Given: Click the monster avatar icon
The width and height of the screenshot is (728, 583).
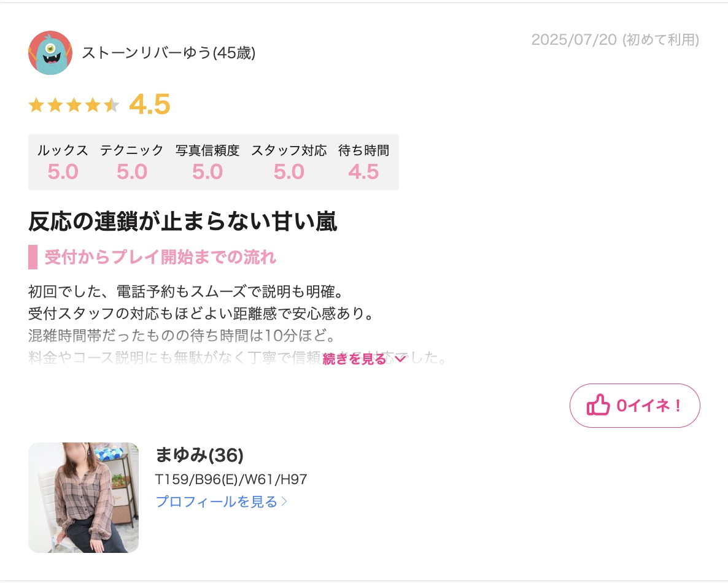Looking at the screenshot, I should point(50,52).
